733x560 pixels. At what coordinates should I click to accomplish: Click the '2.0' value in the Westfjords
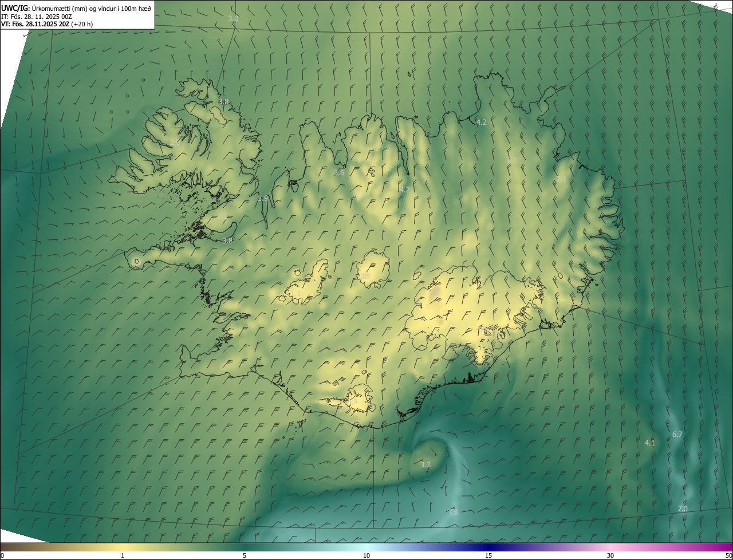(175, 141)
